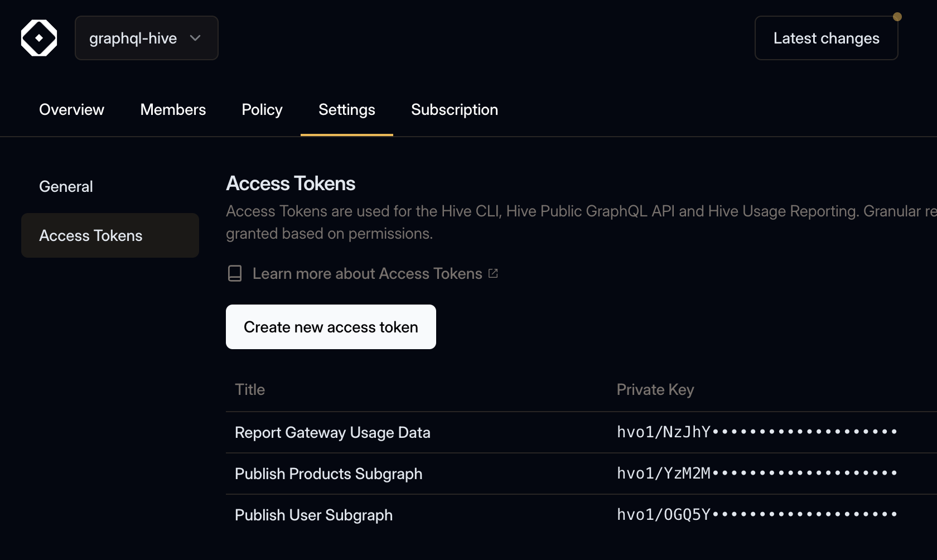Screen dimensions: 937x560
Task: Click the notification dot on Latest changes
Action: pos(898,17)
